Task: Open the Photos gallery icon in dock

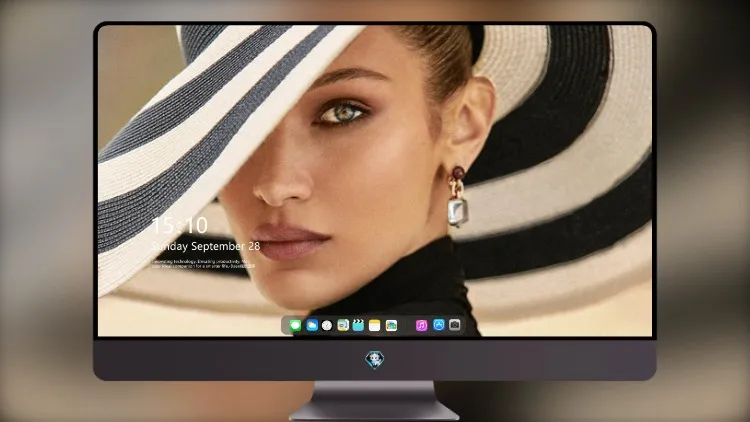Action: coord(391,325)
